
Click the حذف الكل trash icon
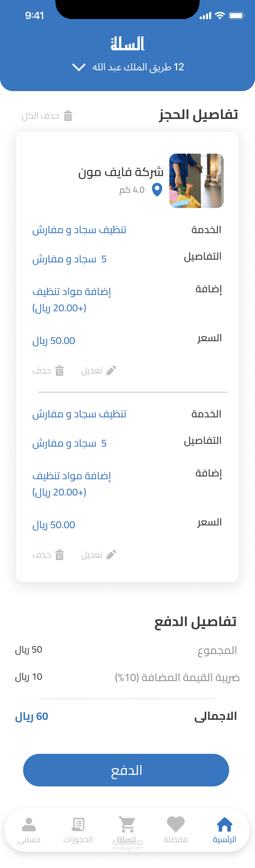pos(68,116)
